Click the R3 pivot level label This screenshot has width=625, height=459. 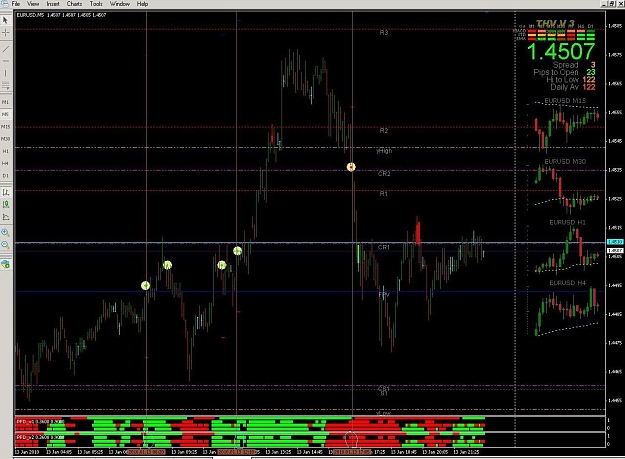point(383,33)
